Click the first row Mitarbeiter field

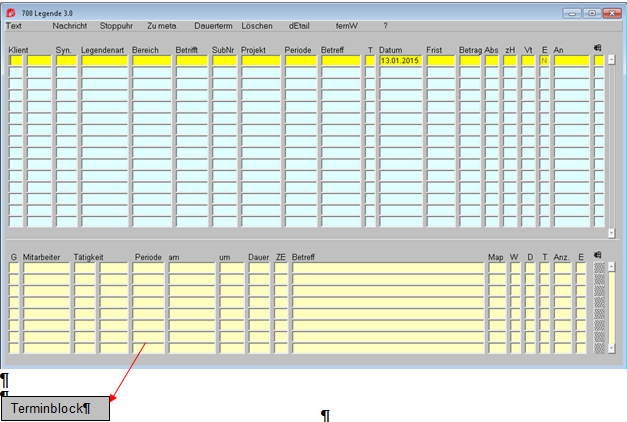45,268
